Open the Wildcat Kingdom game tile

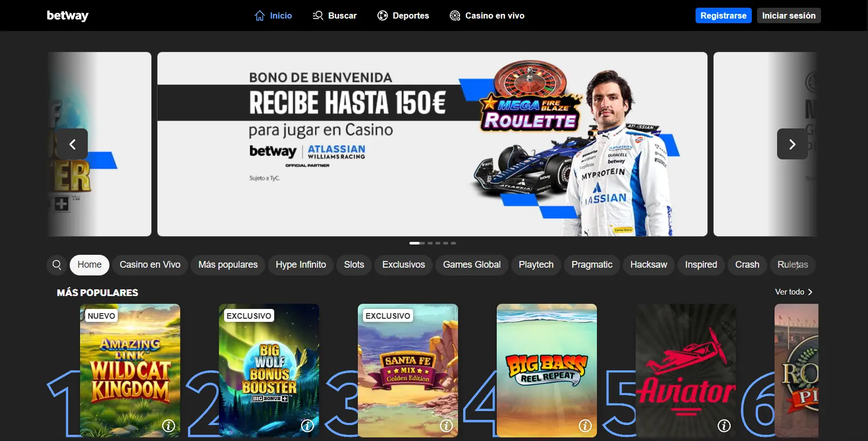[x=130, y=370]
